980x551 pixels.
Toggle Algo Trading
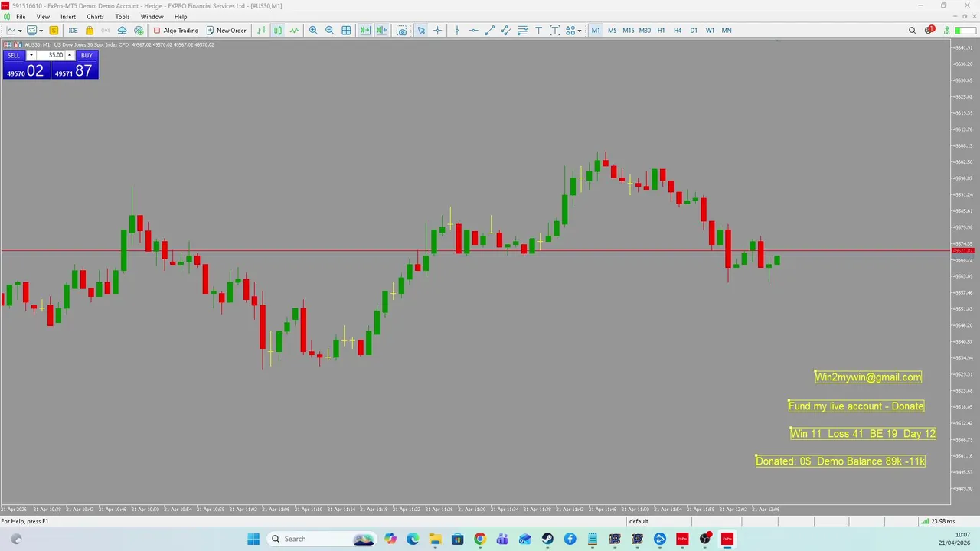click(x=175, y=31)
